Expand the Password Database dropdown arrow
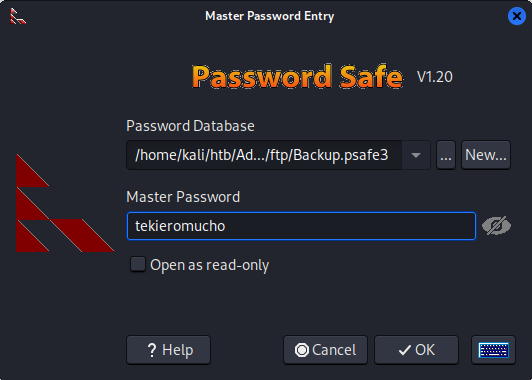 point(416,155)
